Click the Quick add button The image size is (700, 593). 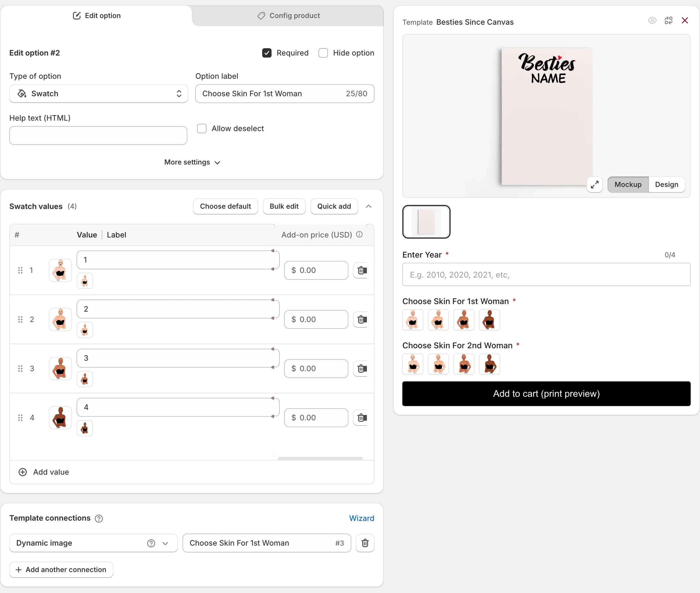click(x=334, y=207)
